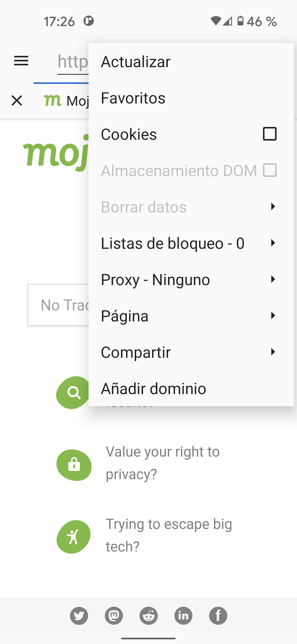The width and height of the screenshot is (297, 644).
Task: Tap the green escape big tech icon
Action: coord(73,537)
